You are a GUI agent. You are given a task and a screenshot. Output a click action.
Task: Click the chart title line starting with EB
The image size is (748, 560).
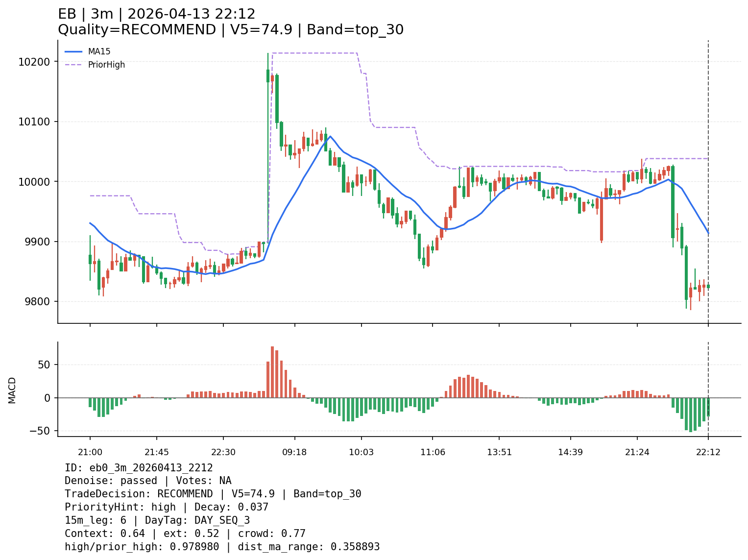pyautogui.click(x=156, y=14)
